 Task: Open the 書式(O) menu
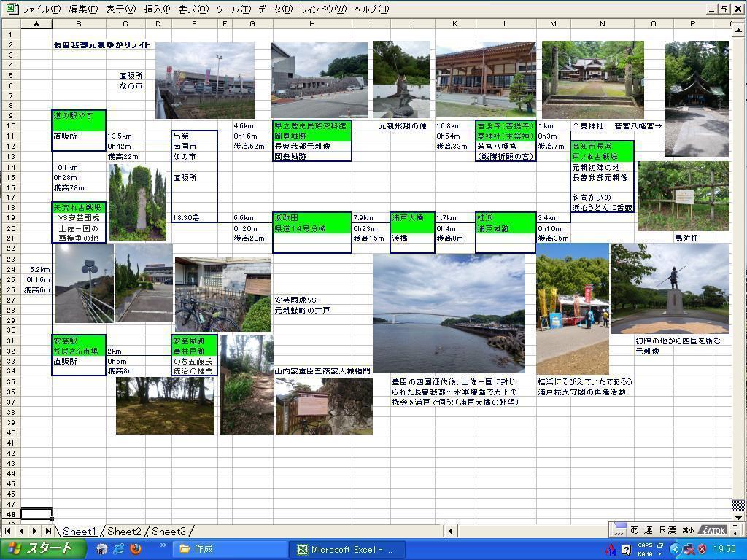tap(193, 9)
